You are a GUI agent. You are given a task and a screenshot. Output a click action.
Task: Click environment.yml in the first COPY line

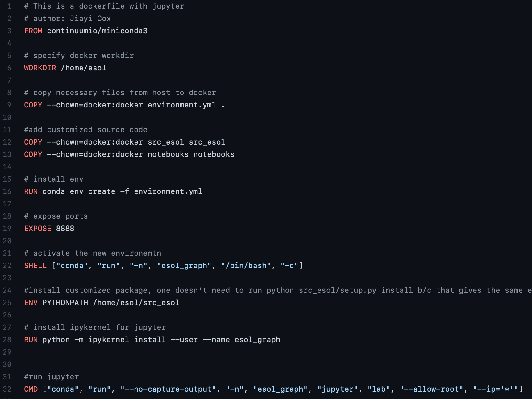[182, 105]
